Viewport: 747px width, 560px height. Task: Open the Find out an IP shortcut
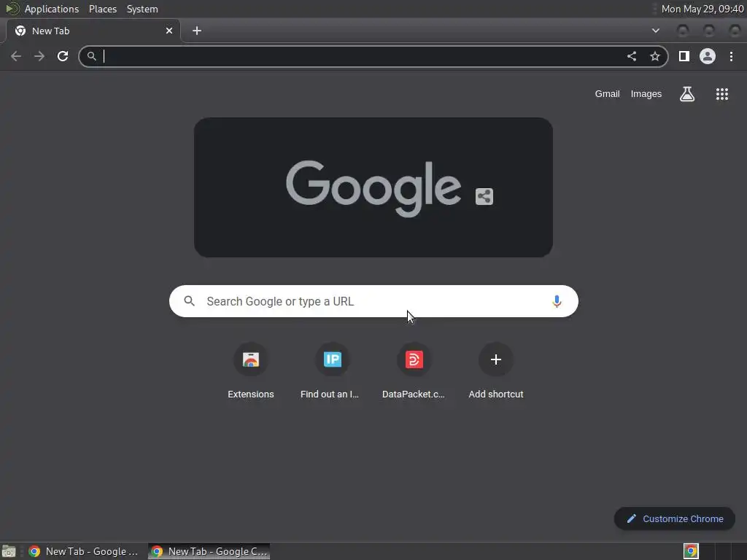click(x=332, y=371)
